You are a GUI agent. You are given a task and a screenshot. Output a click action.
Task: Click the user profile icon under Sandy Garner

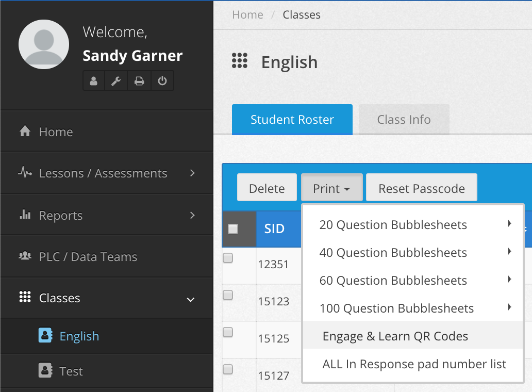coord(94,81)
